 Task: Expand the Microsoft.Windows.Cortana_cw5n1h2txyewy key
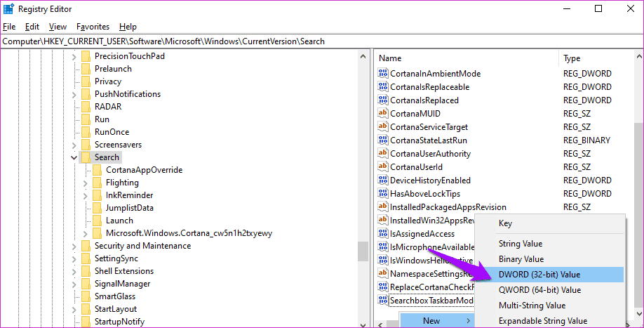(x=85, y=234)
